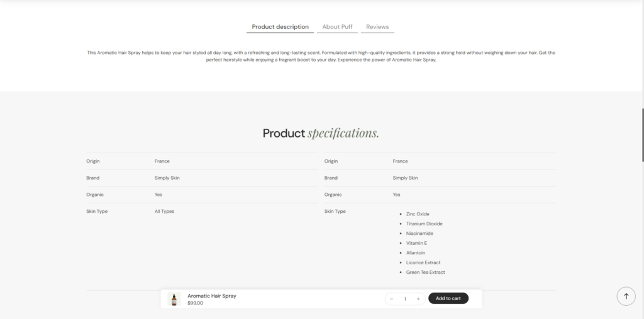Click the Niacinamide ingredient entry
Screen dimensions: 644x319
(419, 234)
